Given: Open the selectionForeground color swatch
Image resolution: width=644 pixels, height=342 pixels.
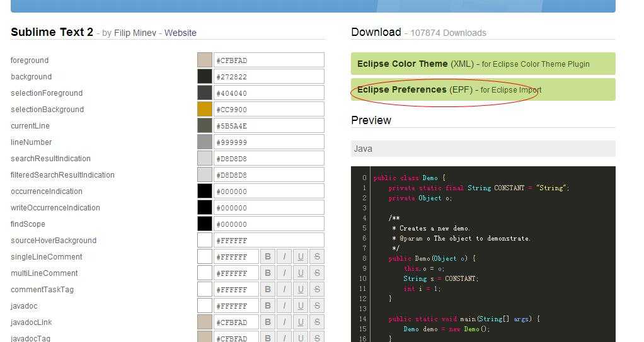Looking at the screenshot, I should [x=205, y=93].
